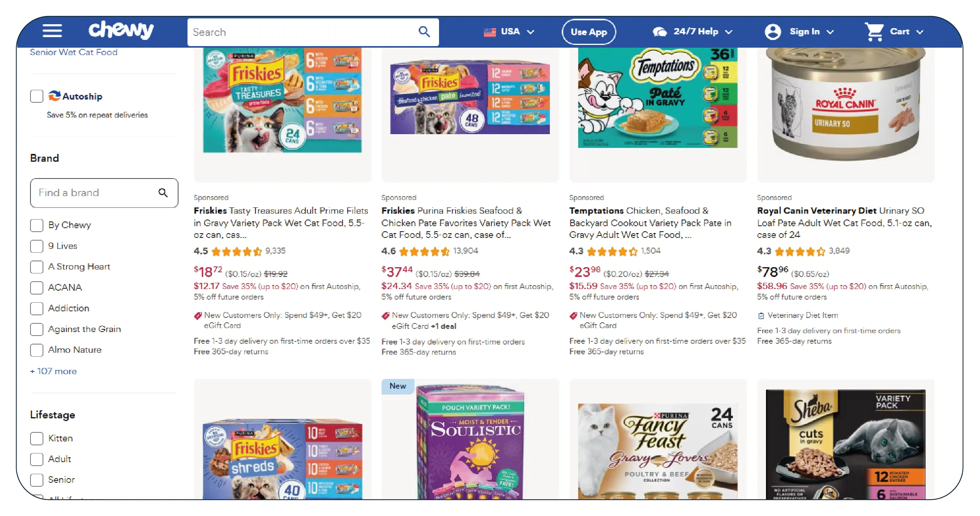Click the Sign In account avatar icon
Viewport: 980px width, 516px height.
773,32
